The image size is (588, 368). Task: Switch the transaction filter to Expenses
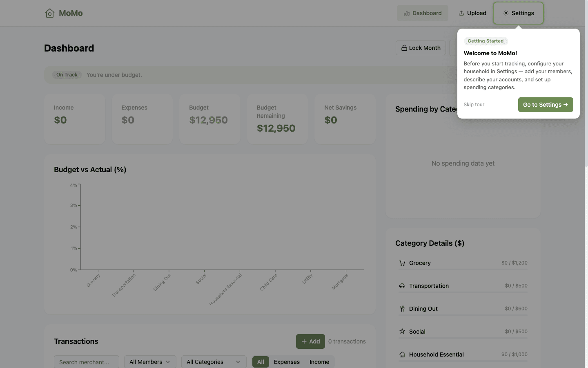[287, 362]
